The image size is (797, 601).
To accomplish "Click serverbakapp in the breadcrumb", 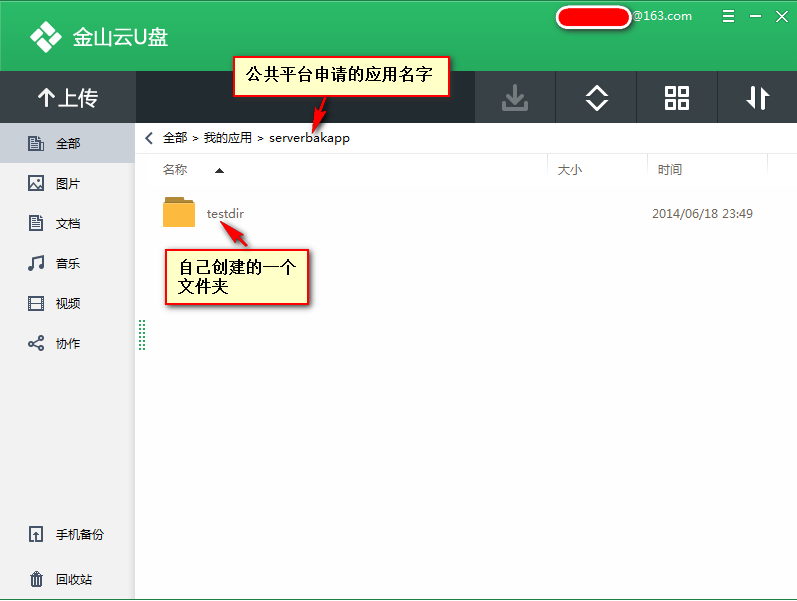I will pos(309,138).
